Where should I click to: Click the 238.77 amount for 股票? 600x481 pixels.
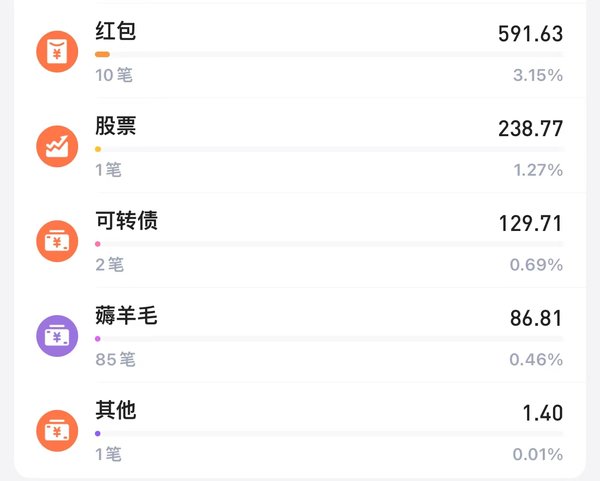pos(530,129)
